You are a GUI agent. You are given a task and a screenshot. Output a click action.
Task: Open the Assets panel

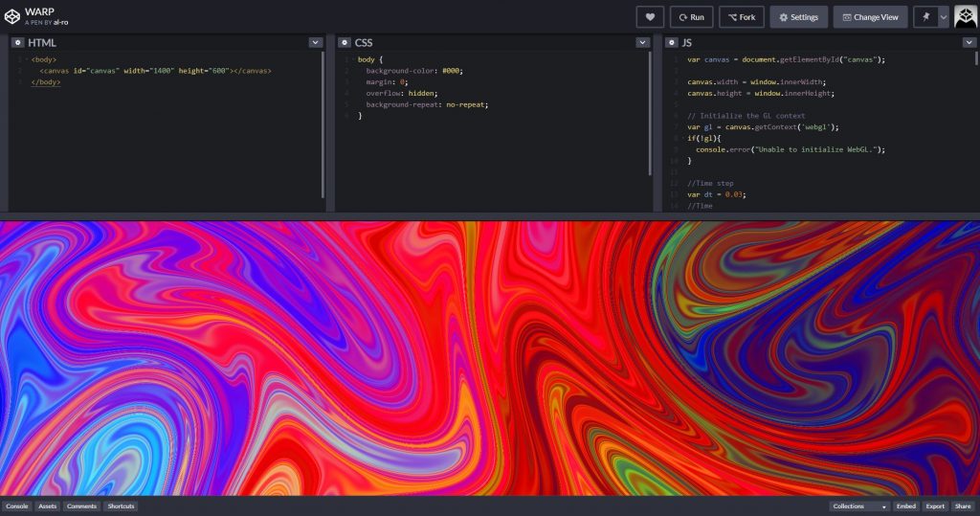pyautogui.click(x=48, y=506)
